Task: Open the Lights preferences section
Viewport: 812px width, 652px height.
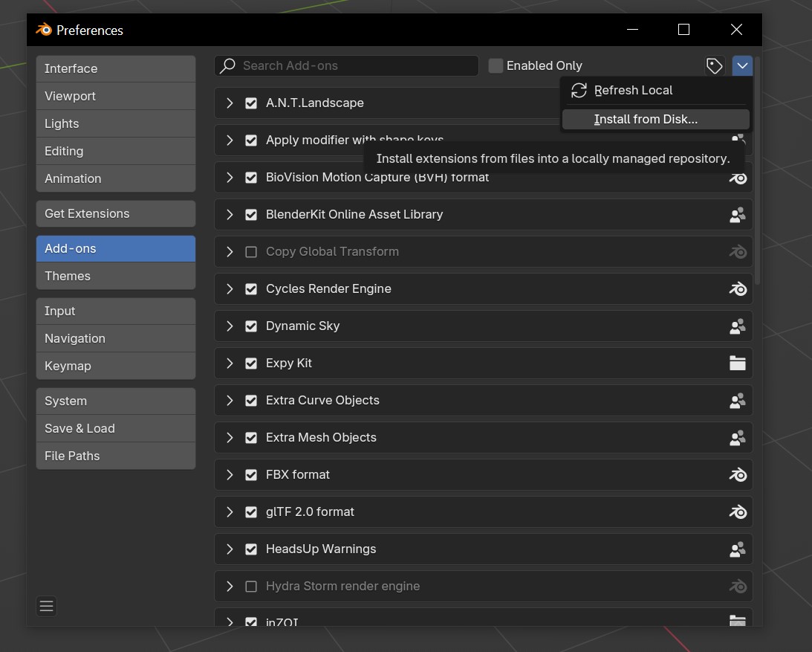Action: pos(116,124)
